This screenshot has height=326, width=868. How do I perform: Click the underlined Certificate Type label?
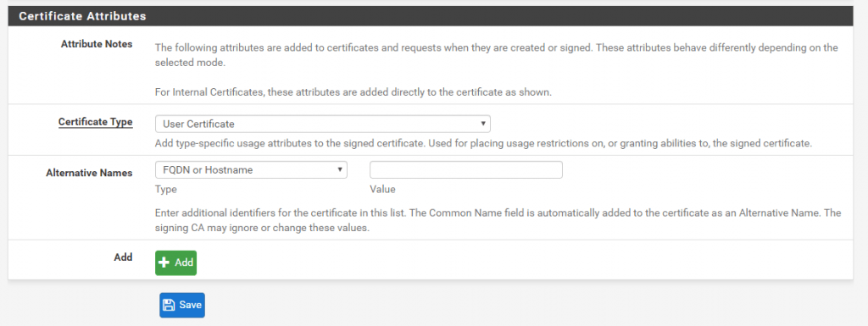click(95, 122)
